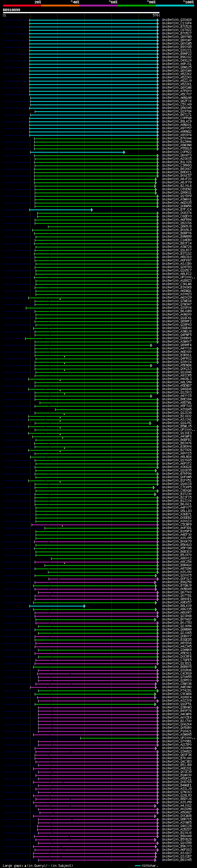Screen dimensions: 197x868
Task: Select UniRef100_A9S9Y4 label
Action: point(177,135)
